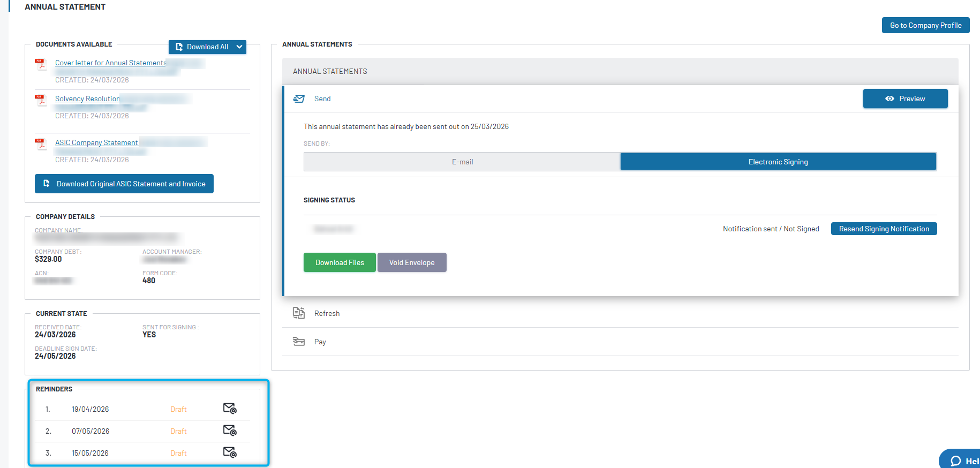Click the PDF icon beside ASIC Company Statement
The width and height of the screenshot is (980, 468).
tap(41, 144)
